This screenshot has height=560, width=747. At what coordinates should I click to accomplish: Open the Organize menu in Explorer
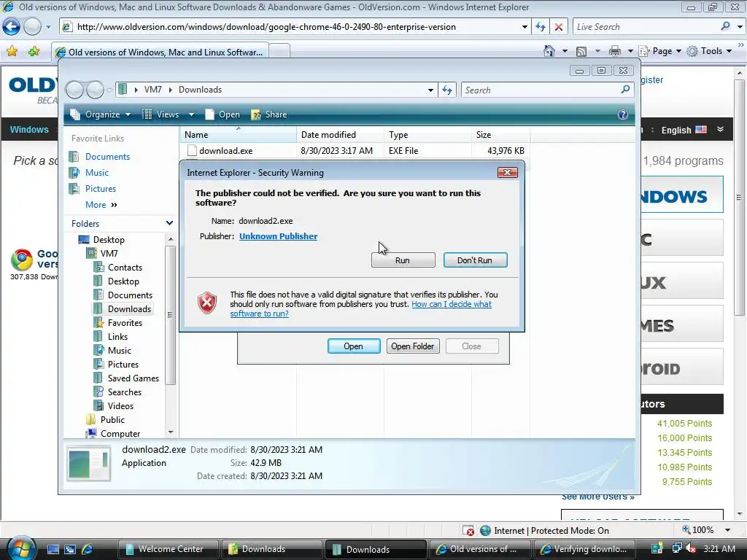[101, 114]
